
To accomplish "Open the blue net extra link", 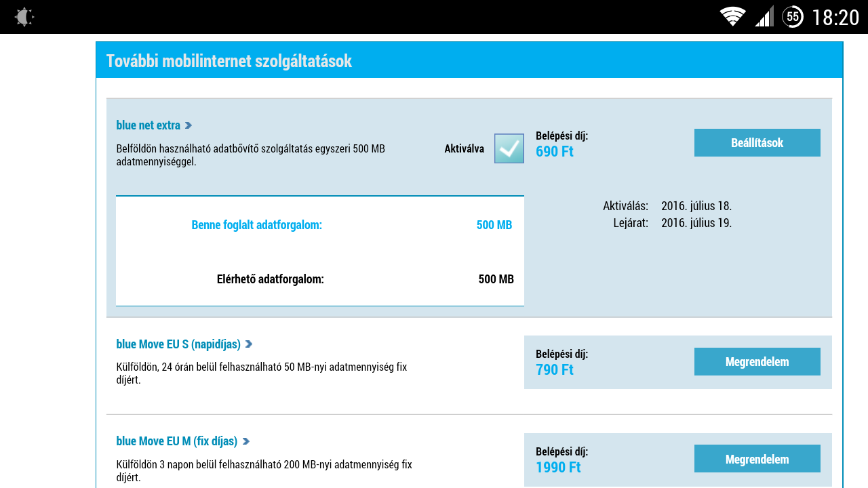I will click(148, 125).
